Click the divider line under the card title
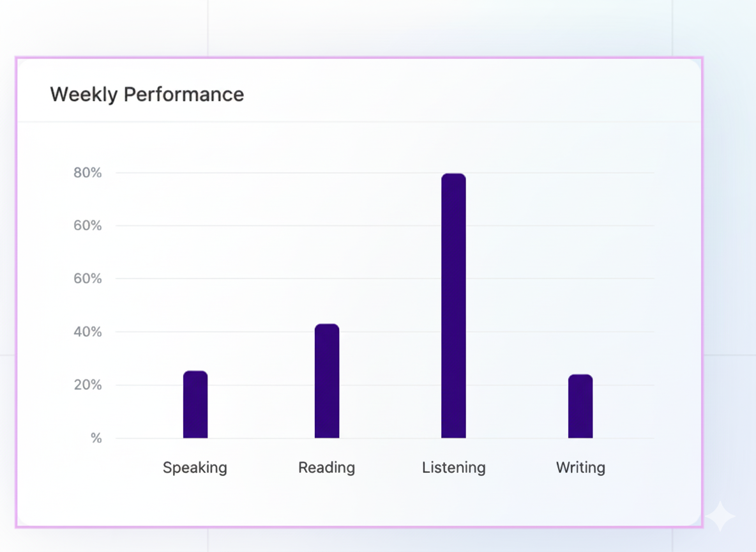Screen dimensions: 756x552 point(358,121)
